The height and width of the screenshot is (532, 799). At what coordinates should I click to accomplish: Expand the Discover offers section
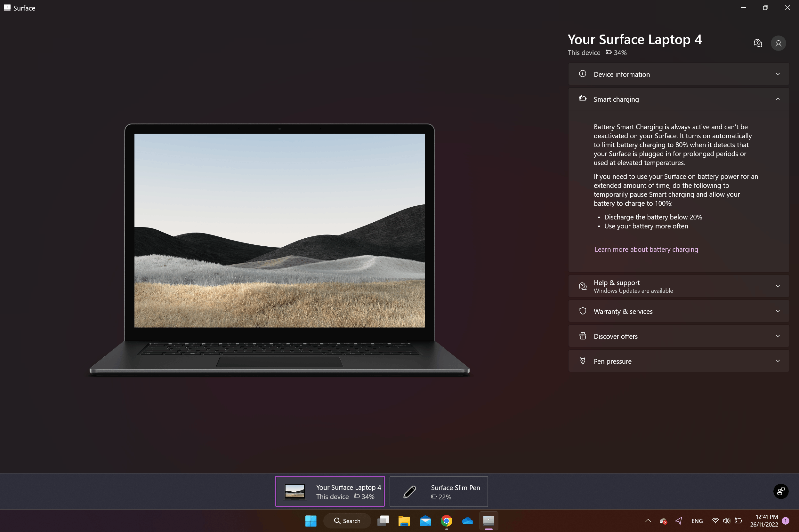678,336
